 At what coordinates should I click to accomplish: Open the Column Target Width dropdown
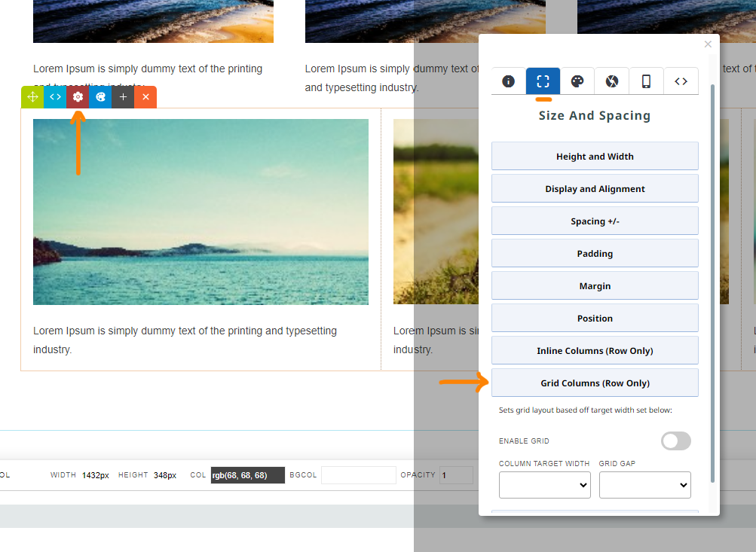(x=544, y=486)
